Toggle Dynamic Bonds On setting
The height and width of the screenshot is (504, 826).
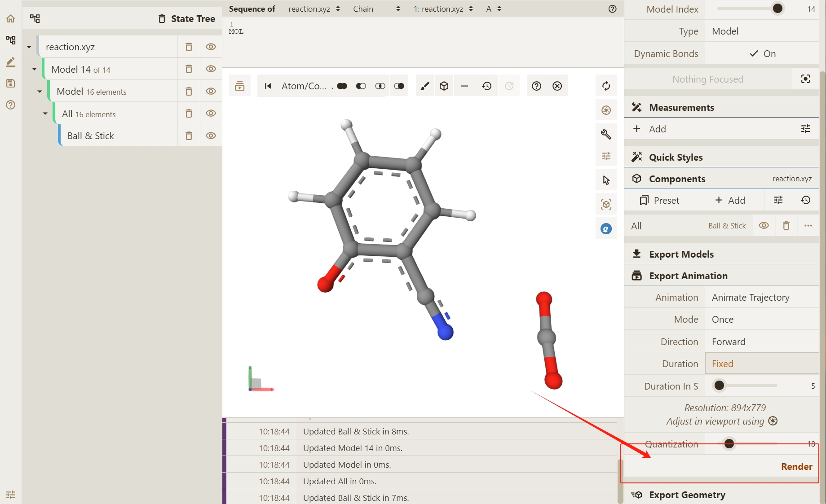762,53
